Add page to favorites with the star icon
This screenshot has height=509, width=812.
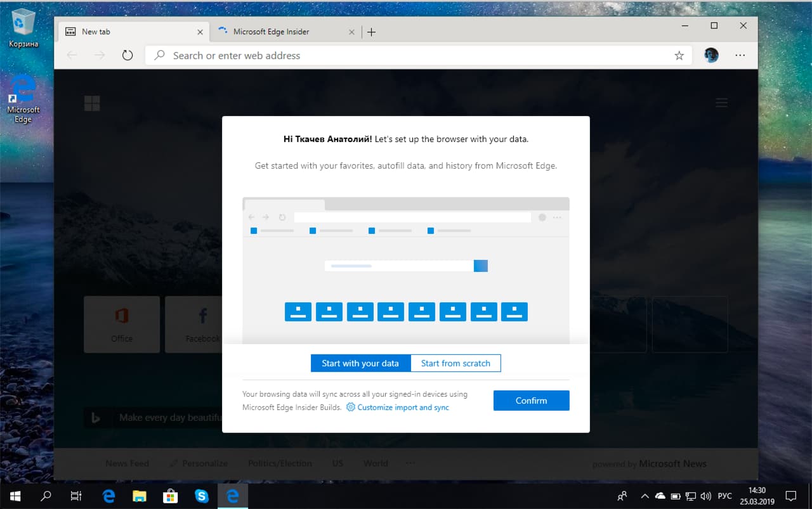pos(679,56)
